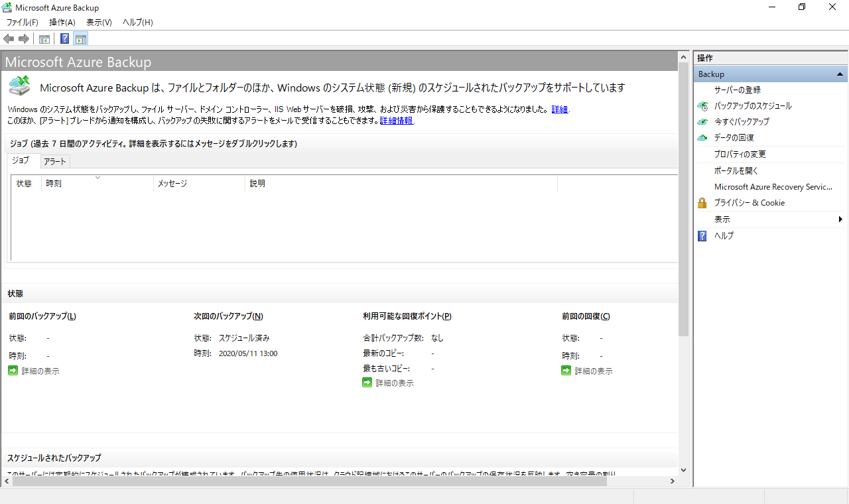Viewport: 849px width, 504px height.
Task: Click the padlock icon beside プライバシー & Cookie
Action: click(x=702, y=203)
